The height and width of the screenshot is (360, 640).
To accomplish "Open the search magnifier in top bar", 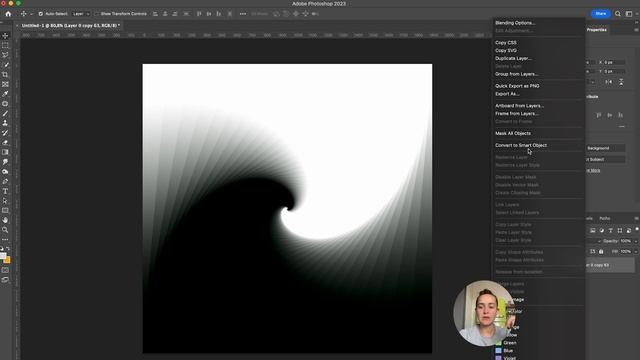I will [618, 14].
